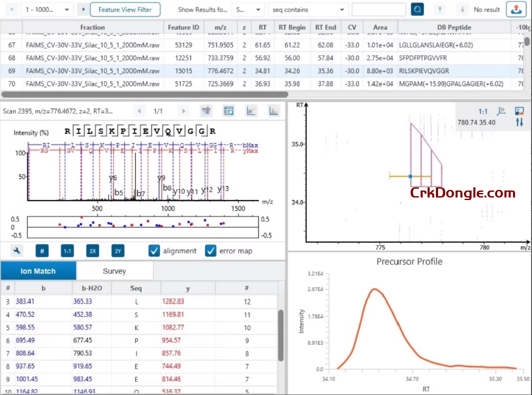Select the ion intensity histogram chart icon
This screenshot has width=532, height=395.
click(273, 110)
